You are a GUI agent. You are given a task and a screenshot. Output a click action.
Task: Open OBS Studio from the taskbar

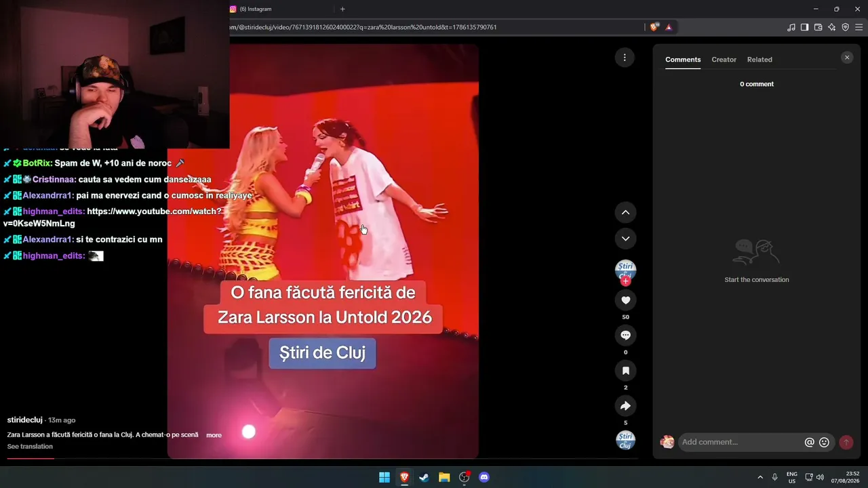(x=464, y=477)
